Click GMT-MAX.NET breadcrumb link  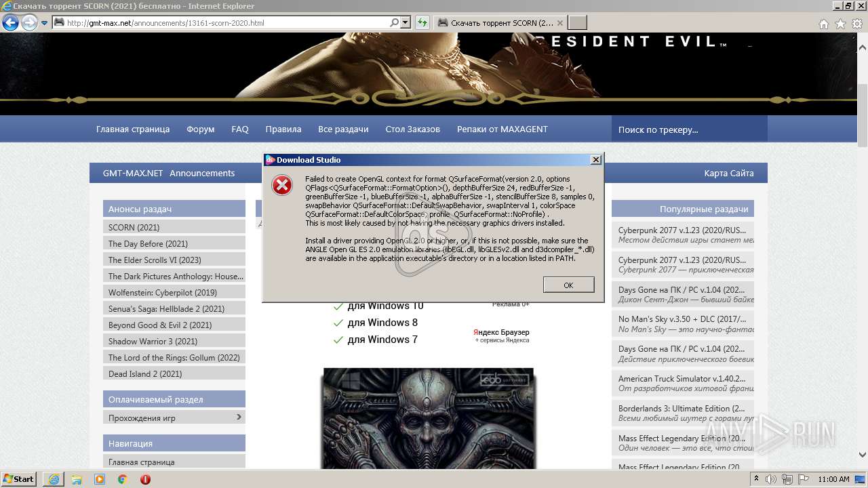coord(133,173)
